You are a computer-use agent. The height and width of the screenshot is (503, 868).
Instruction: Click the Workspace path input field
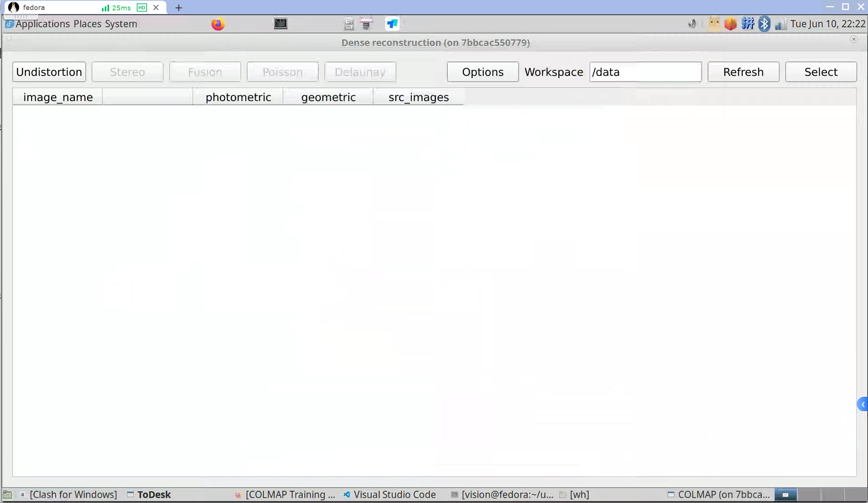(645, 72)
